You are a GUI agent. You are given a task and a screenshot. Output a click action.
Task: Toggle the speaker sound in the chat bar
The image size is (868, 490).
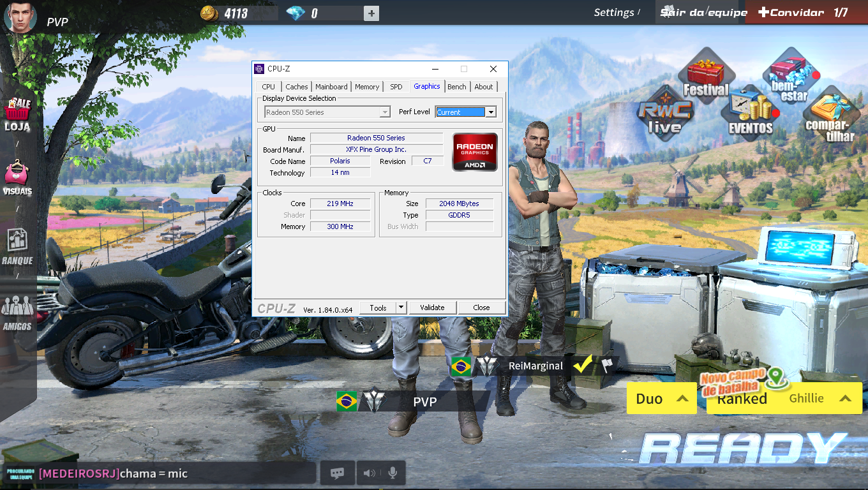[x=369, y=473]
